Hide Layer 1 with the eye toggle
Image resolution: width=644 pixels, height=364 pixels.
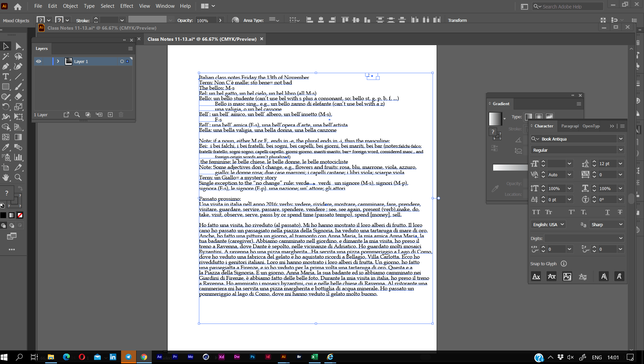38,61
